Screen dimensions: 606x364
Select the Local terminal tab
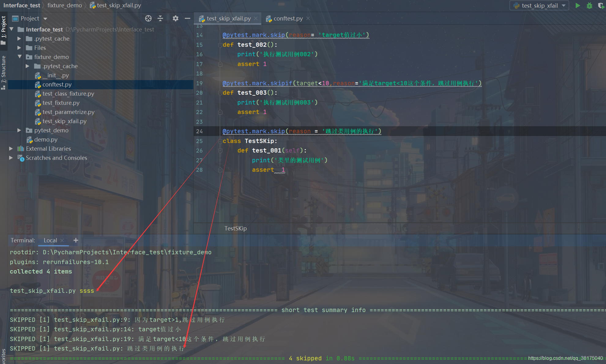[x=50, y=240]
